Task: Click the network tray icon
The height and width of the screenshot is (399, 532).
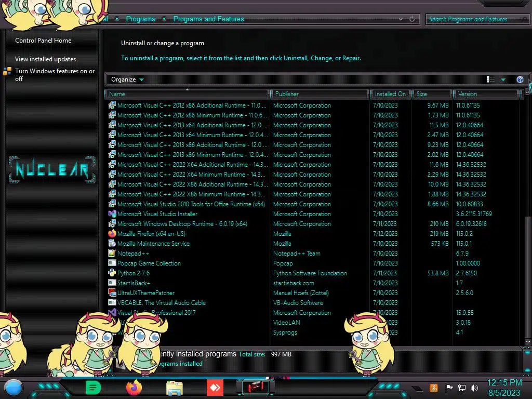Action: click(x=462, y=388)
